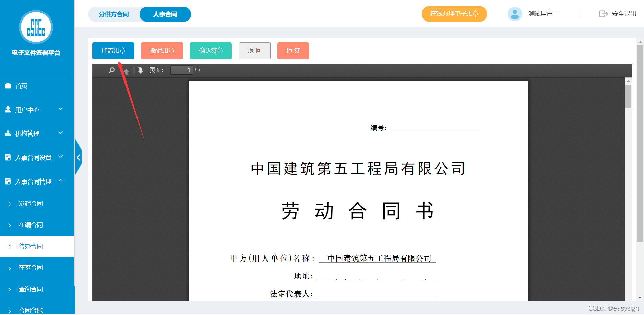Click the 法定代表人 label in document
This screenshot has width=644, height=315.
point(291,294)
